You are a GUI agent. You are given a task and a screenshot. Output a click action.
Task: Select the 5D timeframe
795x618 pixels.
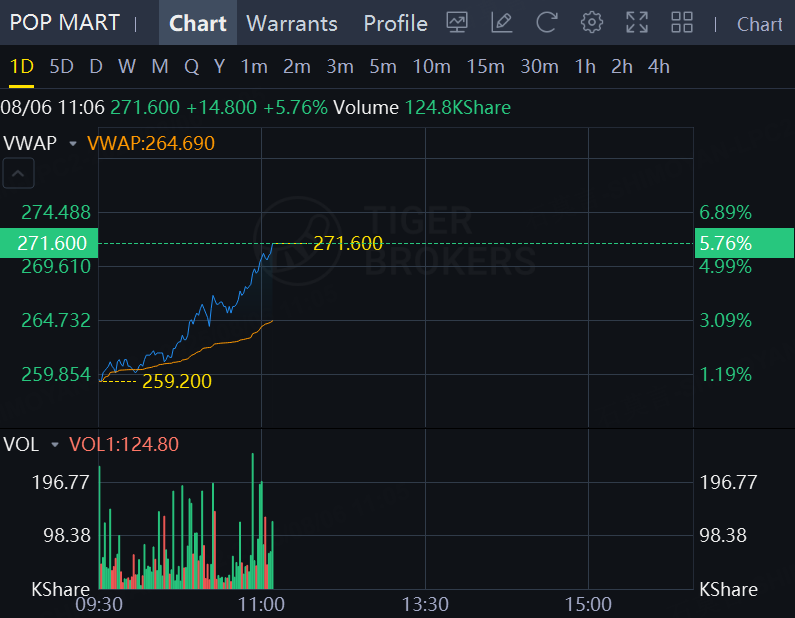[61, 66]
